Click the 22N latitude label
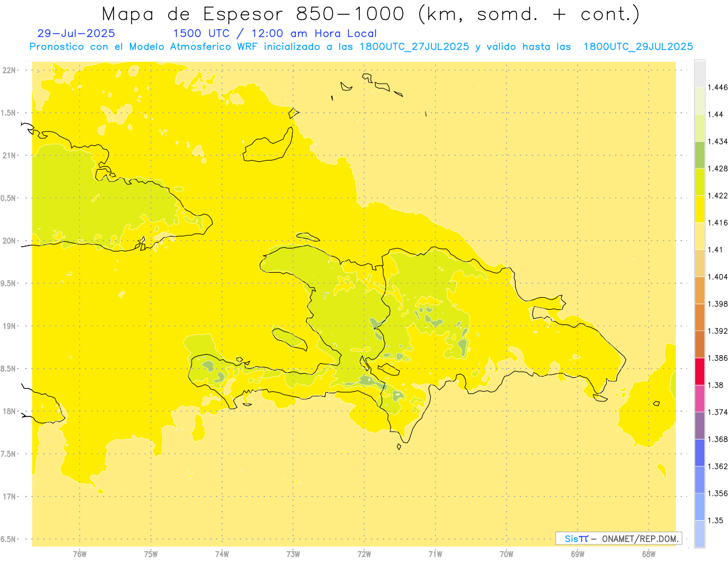Image resolution: width=728 pixels, height=562 pixels. coord(10,70)
